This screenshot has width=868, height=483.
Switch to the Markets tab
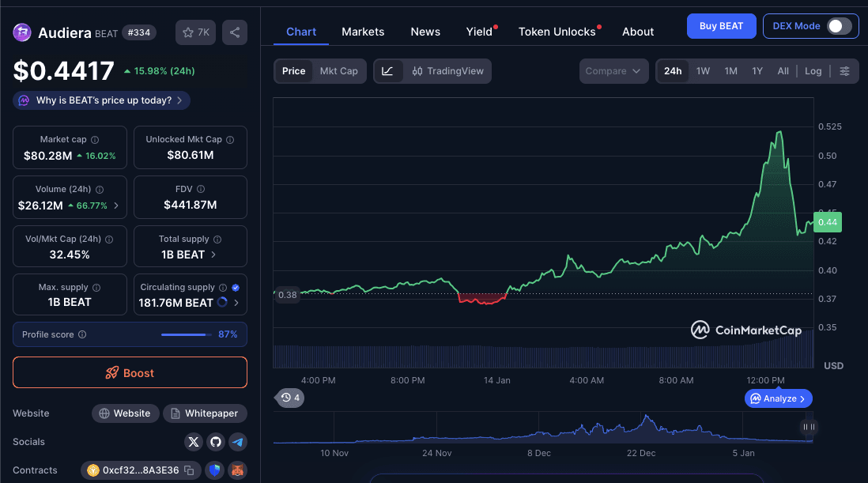coord(363,32)
